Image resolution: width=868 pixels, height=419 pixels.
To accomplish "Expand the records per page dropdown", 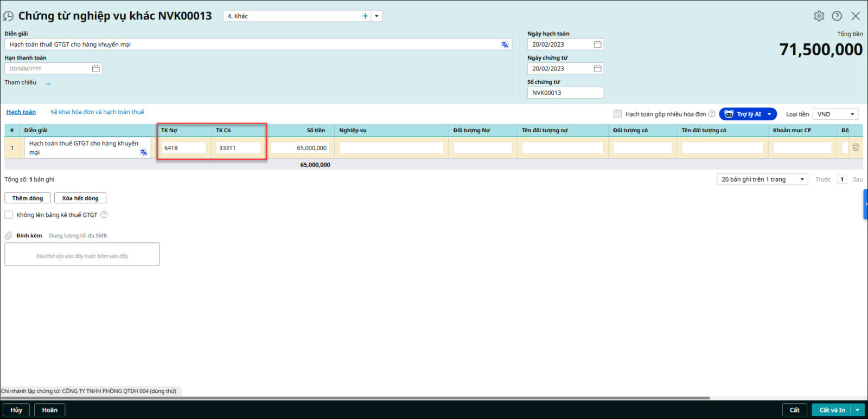I will (762, 179).
